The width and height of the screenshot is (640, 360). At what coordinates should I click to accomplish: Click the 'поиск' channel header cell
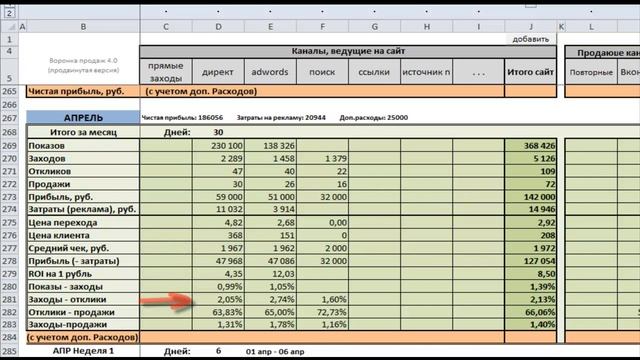tap(322, 72)
